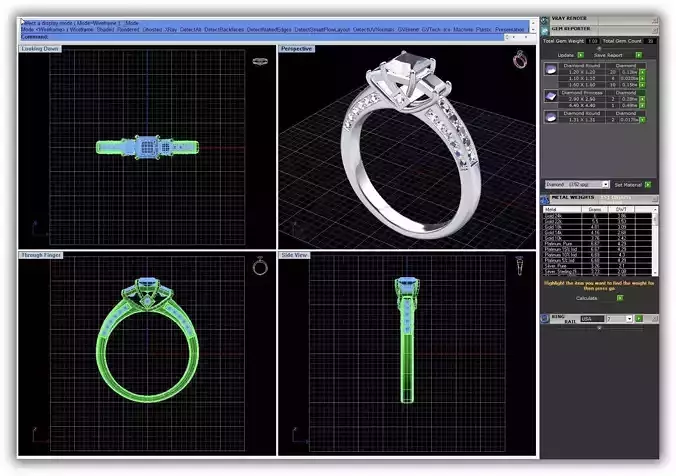Click the Perspective viewport label
676x476 pixels.
(x=297, y=49)
